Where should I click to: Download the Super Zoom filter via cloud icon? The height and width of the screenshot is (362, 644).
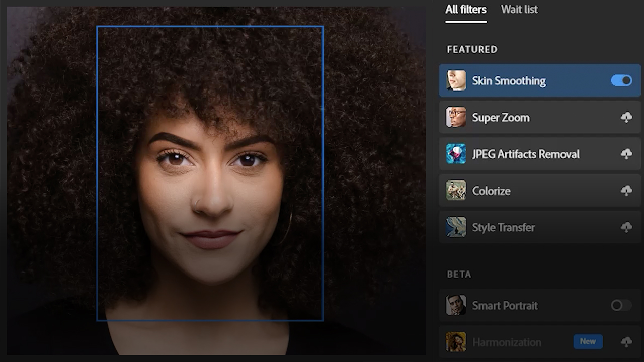click(x=626, y=117)
